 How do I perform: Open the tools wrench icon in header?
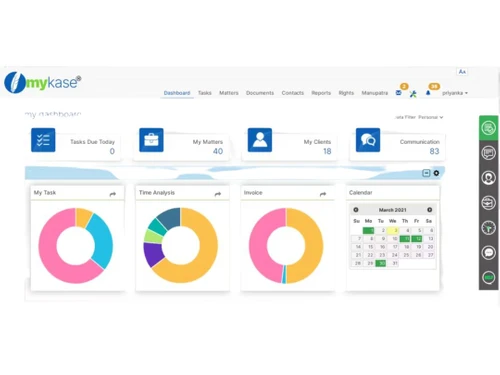413,94
